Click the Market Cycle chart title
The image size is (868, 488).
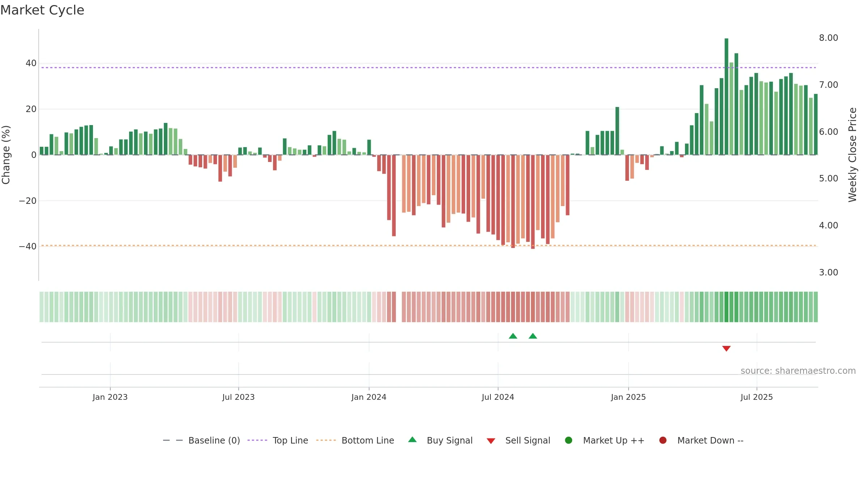click(42, 10)
